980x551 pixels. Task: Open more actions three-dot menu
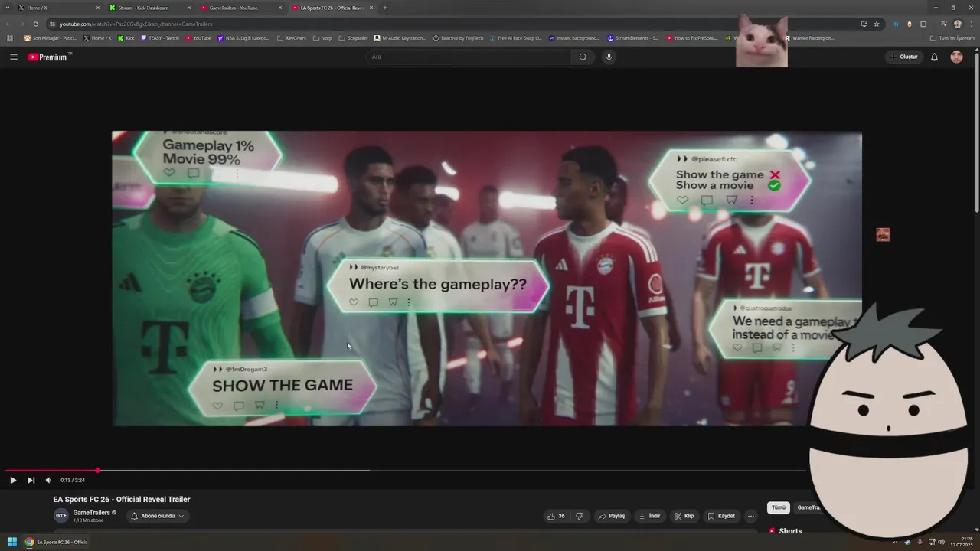(750, 516)
